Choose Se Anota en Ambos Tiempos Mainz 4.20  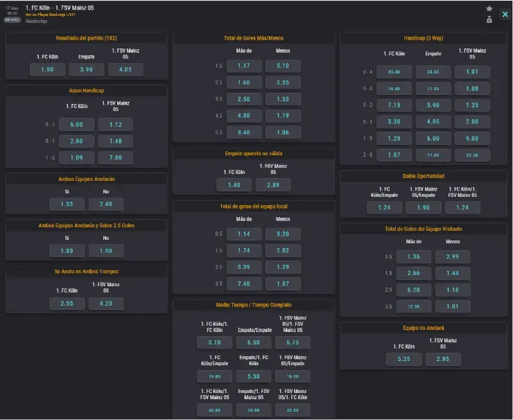(x=106, y=303)
